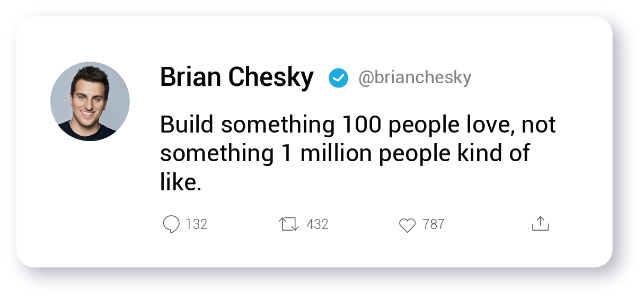Open the share upload icon
644x299 pixels.
[540, 224]
